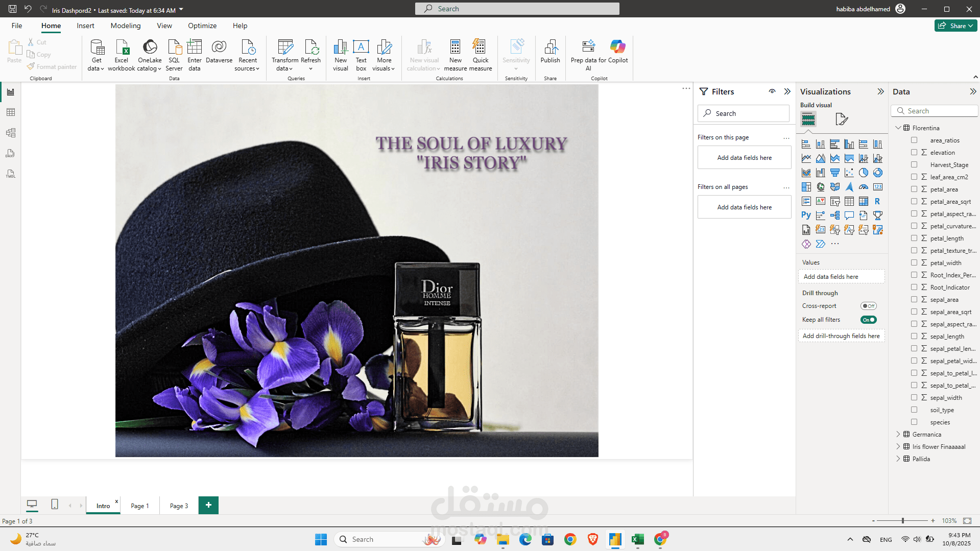Toggle the Keep all filters switch
980x551 pixels.
(x=868, y=320)
